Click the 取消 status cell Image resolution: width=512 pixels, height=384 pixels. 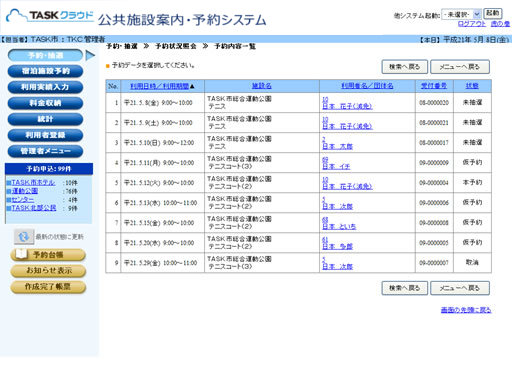coord(472,263)
